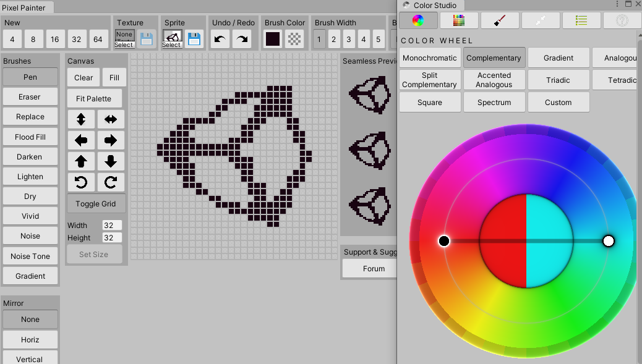
Task: Choose the Complementary color scheme
Action: click(x=494, y=57)
